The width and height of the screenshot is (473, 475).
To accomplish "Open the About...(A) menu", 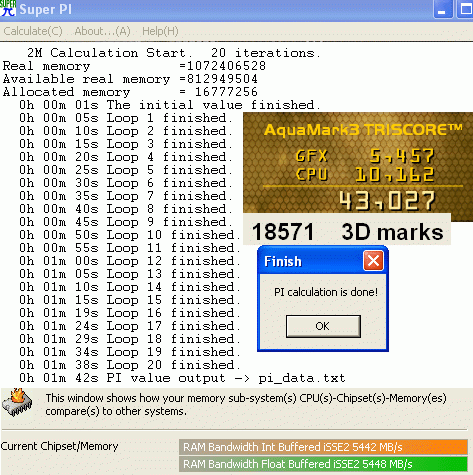I will (x=102, y=31).
